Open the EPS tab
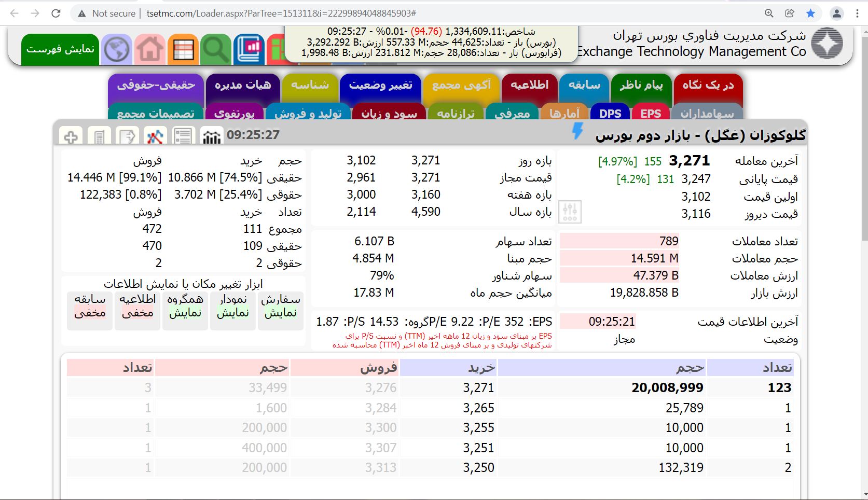 pyautogui.click(x=651, y=112)
